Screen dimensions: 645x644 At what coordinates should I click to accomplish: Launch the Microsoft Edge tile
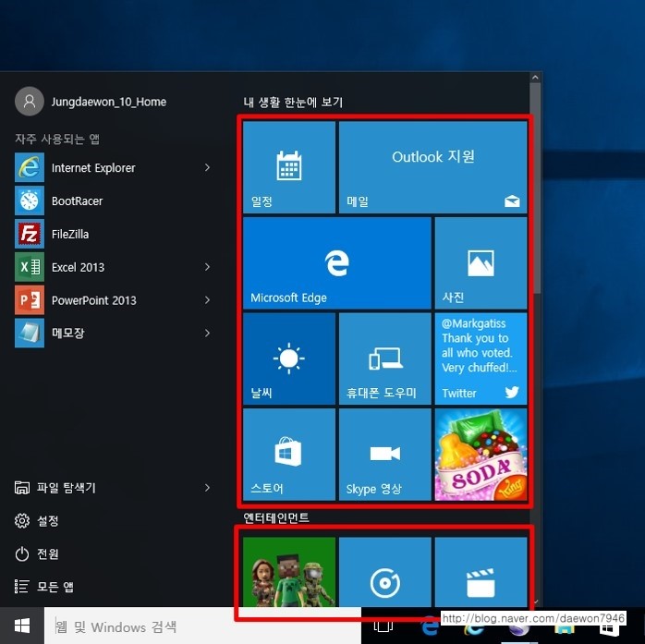pyautogui.click(x=337, y=263)
